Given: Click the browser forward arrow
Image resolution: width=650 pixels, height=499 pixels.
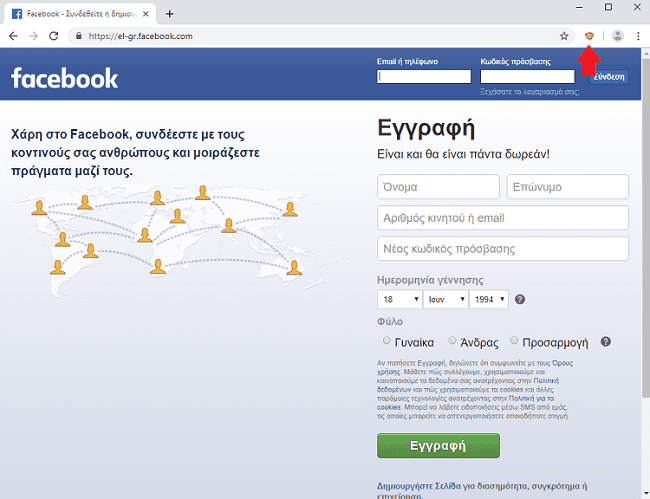Looking at the screenshot, I should click(33, 36).
